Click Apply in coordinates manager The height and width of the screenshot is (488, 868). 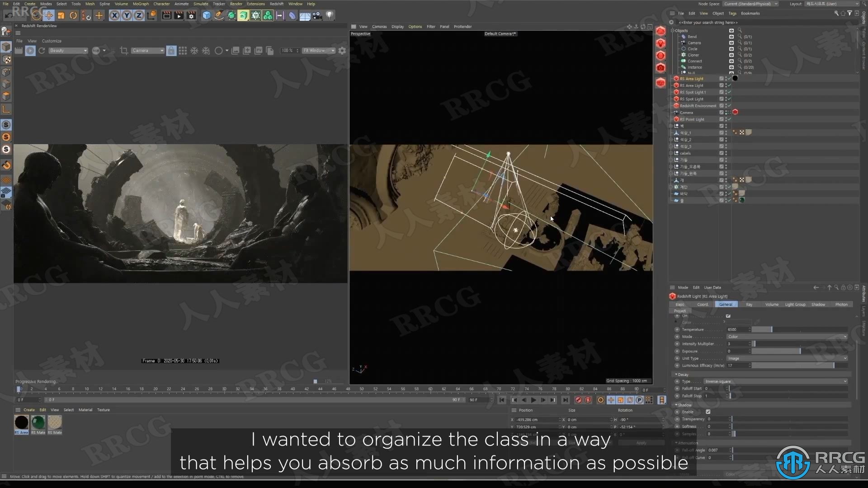641,443
